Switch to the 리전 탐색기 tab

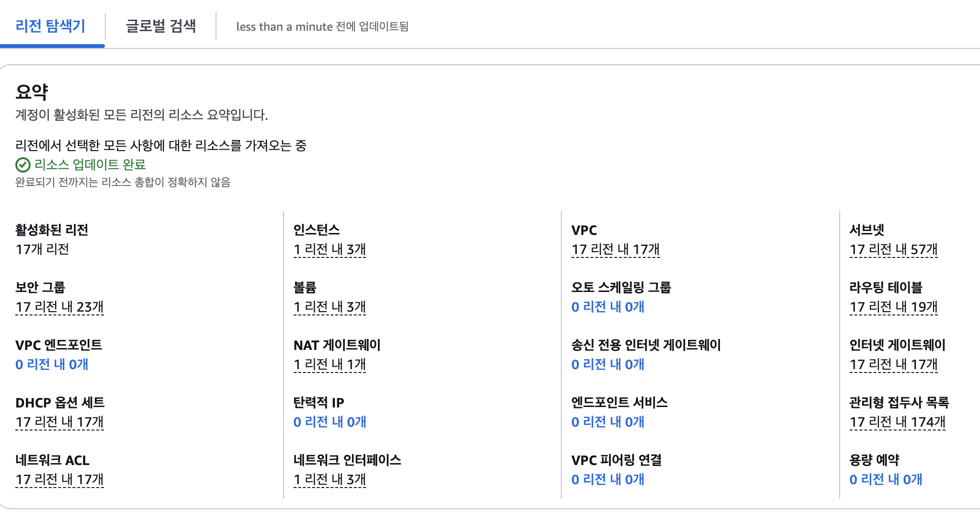(51, 26)
